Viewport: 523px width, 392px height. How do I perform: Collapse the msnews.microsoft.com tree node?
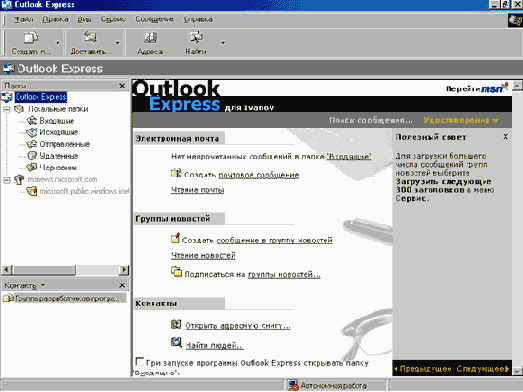7,180
